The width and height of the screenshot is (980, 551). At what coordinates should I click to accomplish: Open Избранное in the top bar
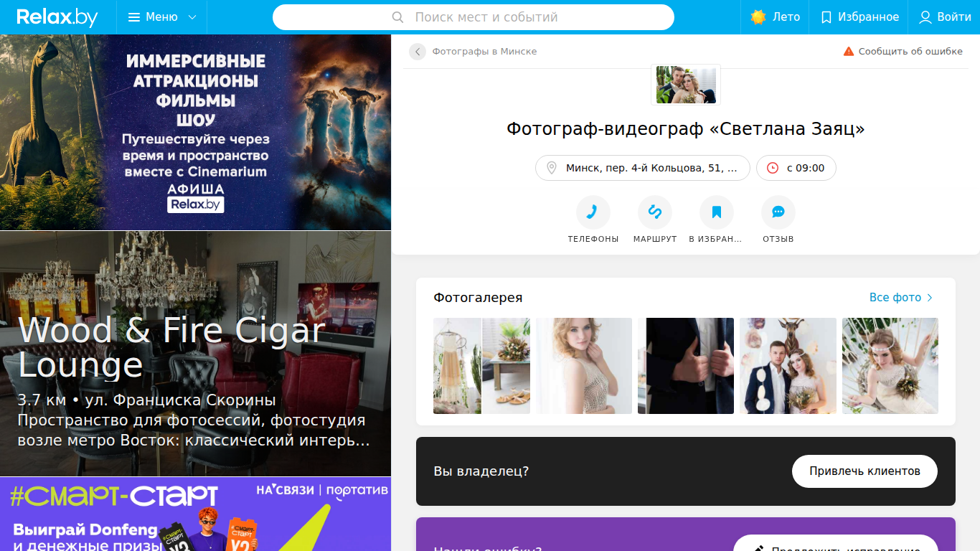pos(859,17)
